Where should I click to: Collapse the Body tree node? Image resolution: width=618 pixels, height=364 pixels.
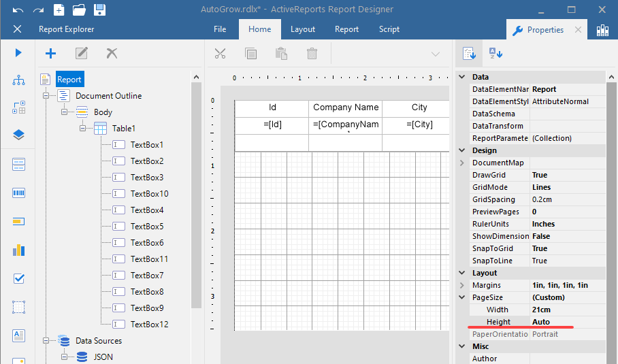[64, 112]
